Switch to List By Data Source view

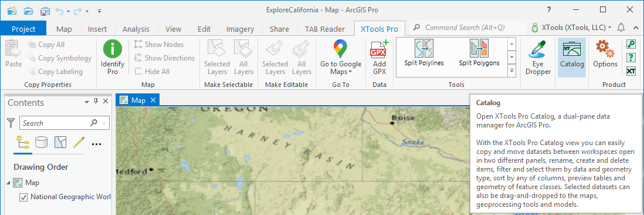pos(41,143)
